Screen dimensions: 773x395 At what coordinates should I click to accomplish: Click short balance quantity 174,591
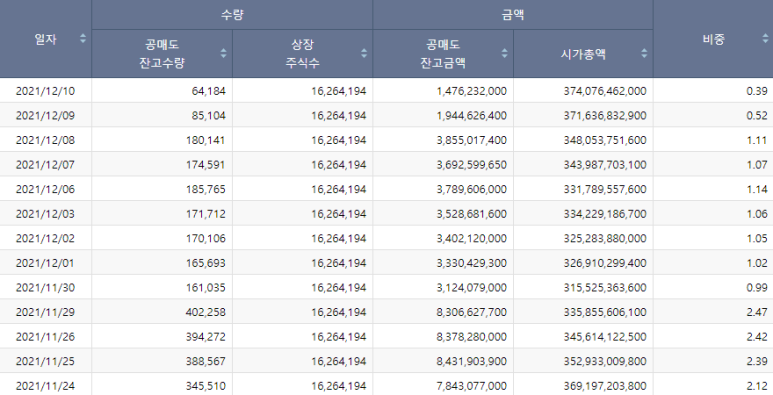click(x=206, y=165)
